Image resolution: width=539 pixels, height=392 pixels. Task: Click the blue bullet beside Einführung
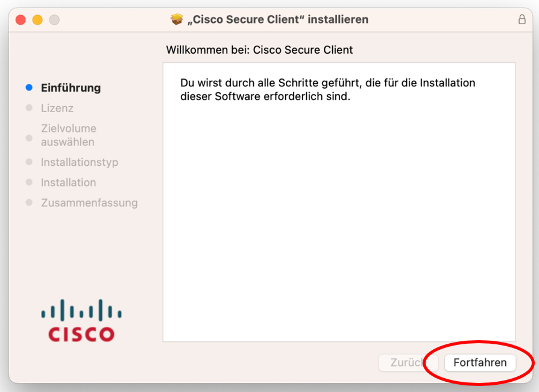coord(29,87)
